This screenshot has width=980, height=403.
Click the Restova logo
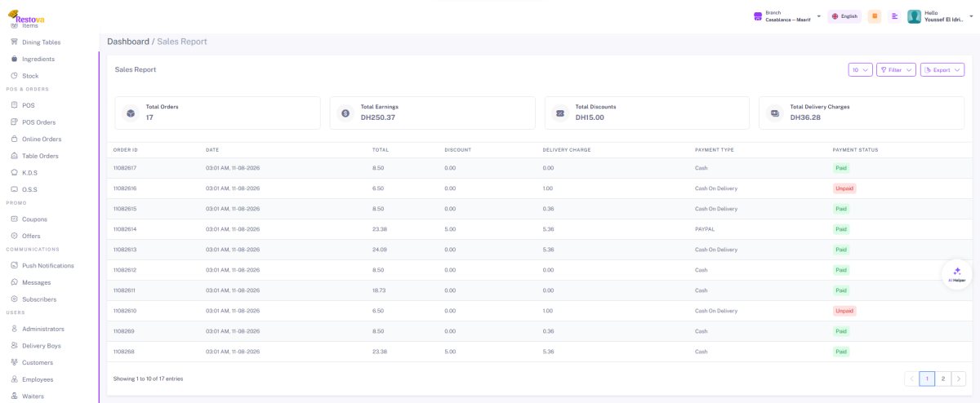point(26,15)
